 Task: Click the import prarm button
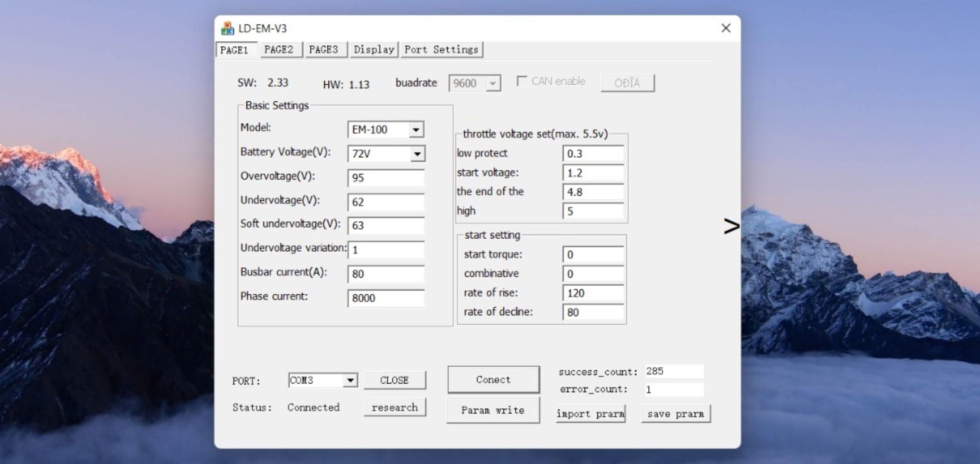[590, 414]
